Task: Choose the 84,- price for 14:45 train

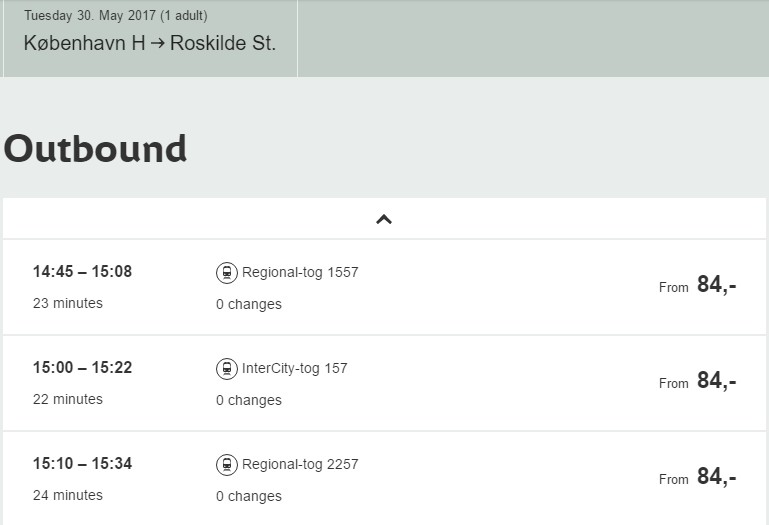Action: (716, 285)
